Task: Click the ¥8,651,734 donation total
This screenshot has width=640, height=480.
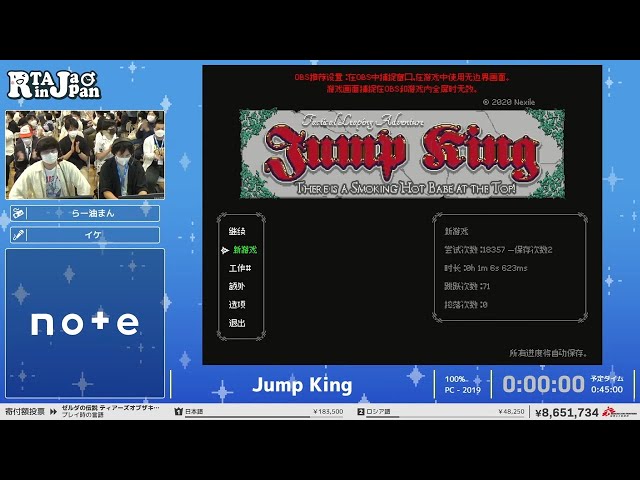Action: tap(567, 413)
